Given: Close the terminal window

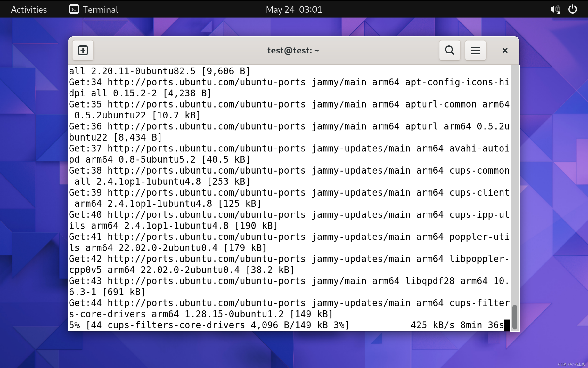Looking at the screenshot, I should [x=505, y=50].
